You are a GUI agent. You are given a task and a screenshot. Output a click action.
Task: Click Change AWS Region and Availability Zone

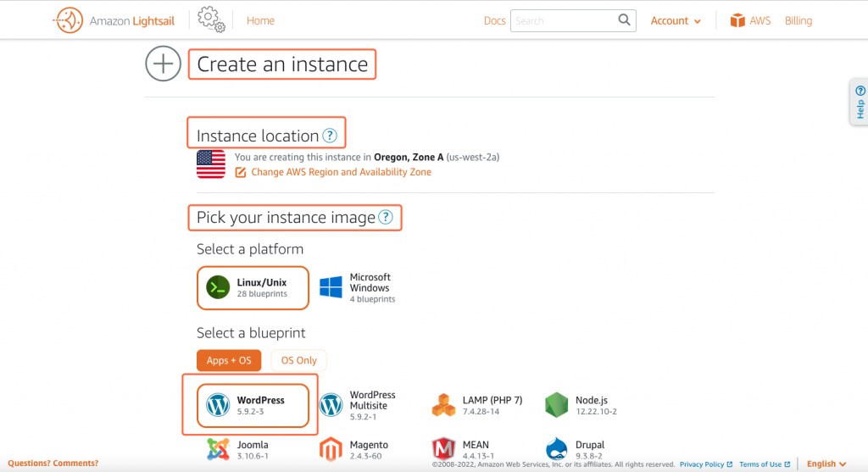(341, 172)
